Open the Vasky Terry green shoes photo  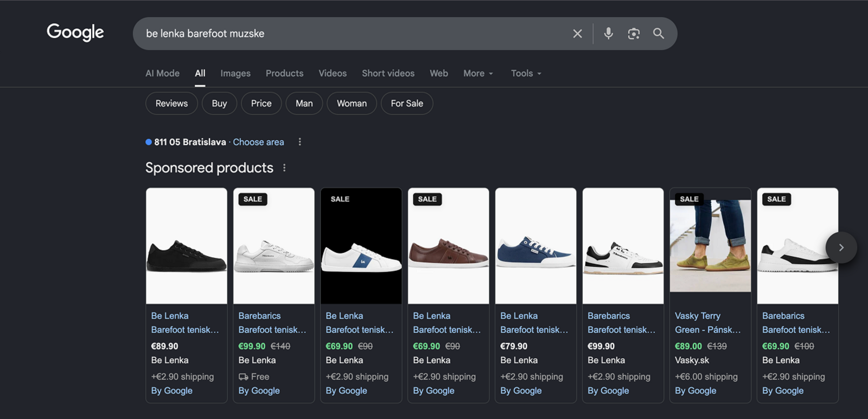(711, 246)
